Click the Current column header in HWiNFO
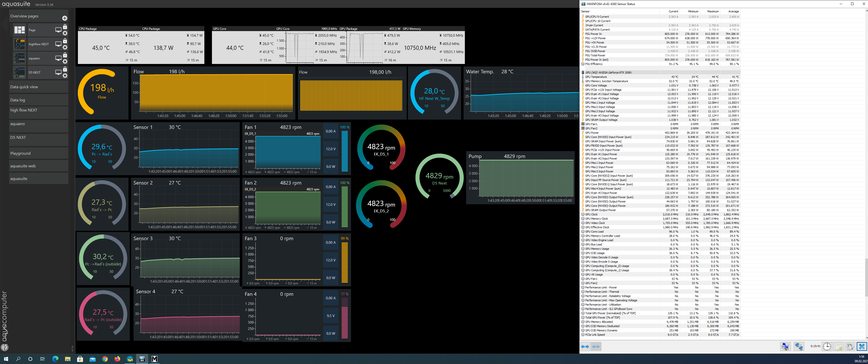This screenshot has width=868, height=364. click(673, 11)
